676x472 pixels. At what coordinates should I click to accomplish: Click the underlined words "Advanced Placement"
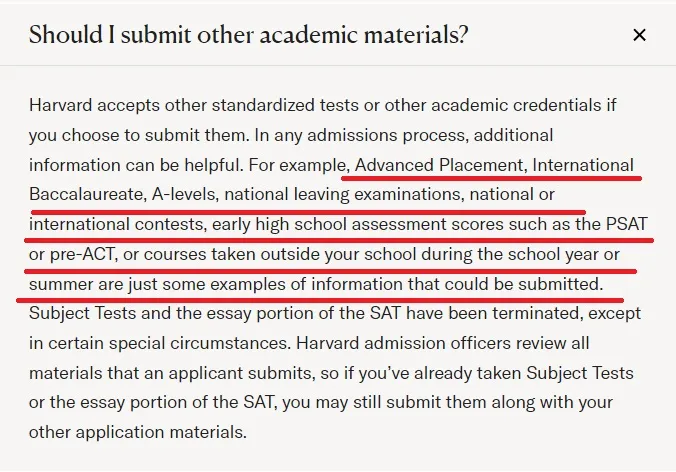click(439, 164)
